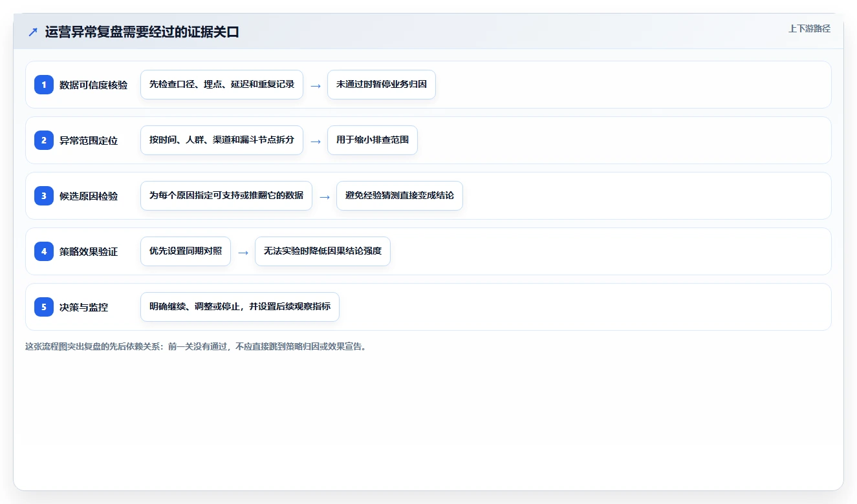Click the footnote starting 这张流程图突出复盘
Viewport: 857px width, 504px height.
tap(197, 346)
